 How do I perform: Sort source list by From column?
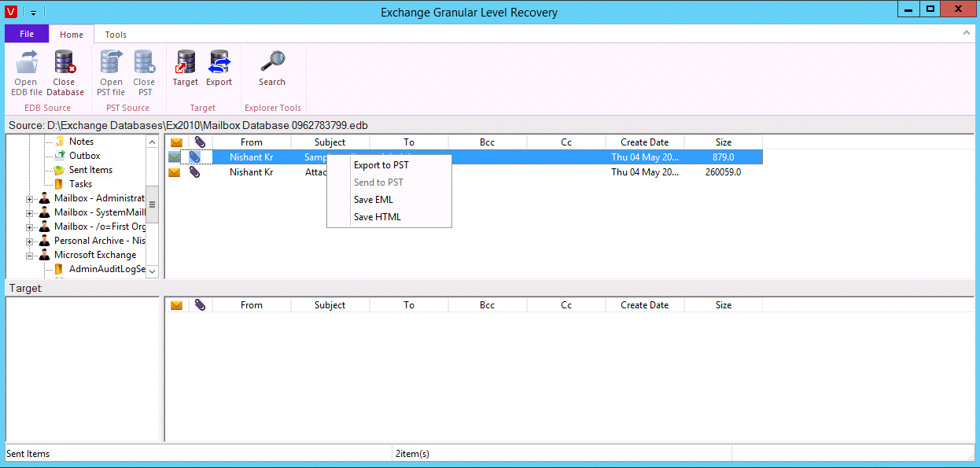point(252,142)
